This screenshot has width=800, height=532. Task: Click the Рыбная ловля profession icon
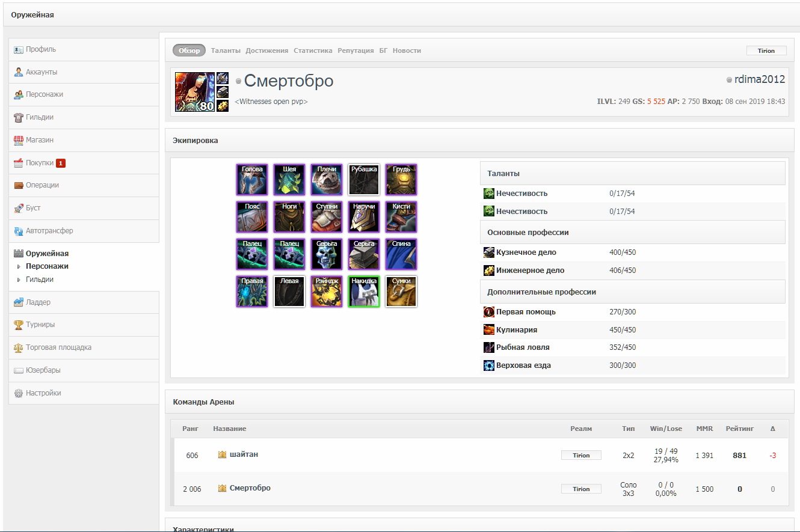[489, 347]
